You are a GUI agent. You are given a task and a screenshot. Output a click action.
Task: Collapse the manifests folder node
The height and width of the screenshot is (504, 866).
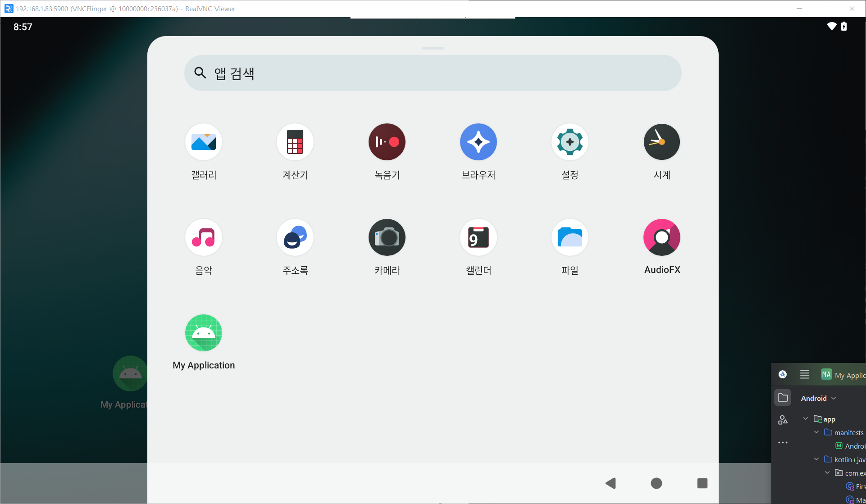tap(816, 432)
